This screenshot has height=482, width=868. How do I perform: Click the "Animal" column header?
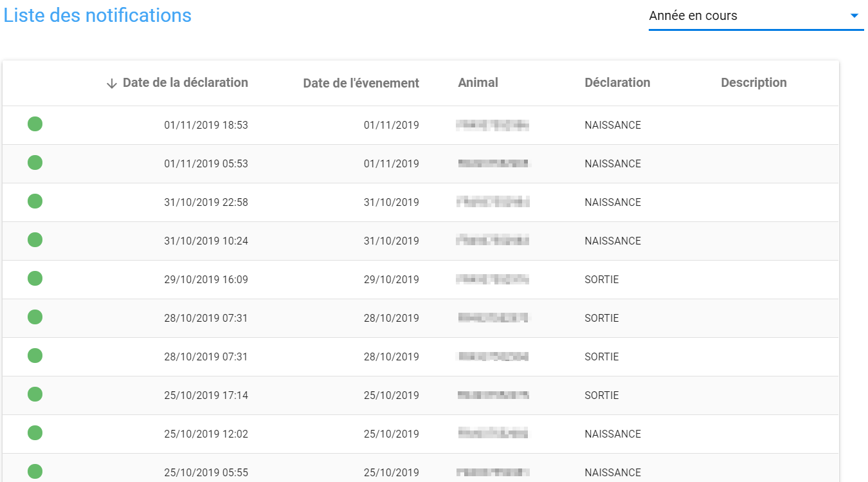pos(478,82)
